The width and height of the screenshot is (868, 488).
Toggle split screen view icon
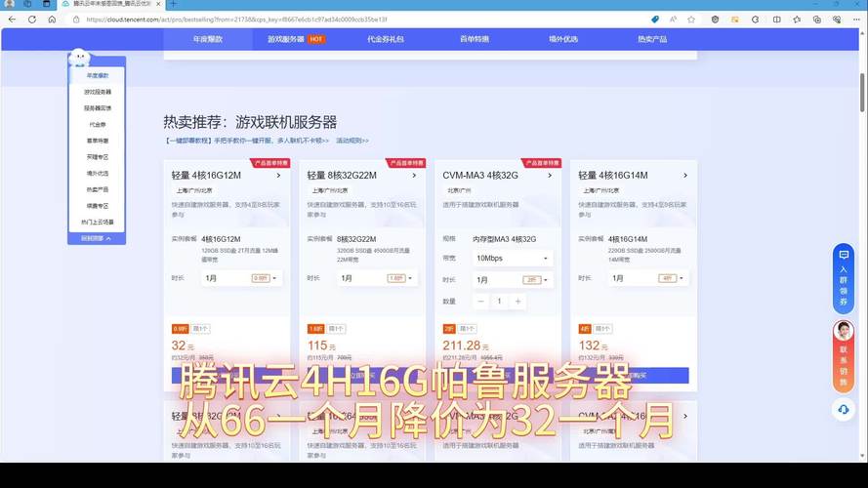click(776, 20)
